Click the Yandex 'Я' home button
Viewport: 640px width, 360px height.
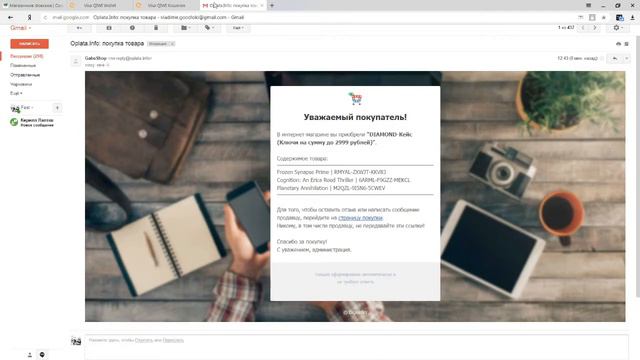29,18
